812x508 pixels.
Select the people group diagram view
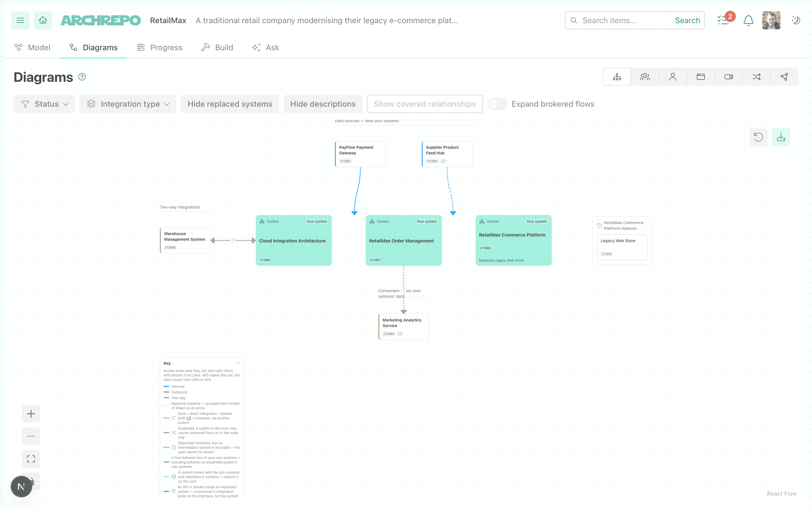coord(645,77)
